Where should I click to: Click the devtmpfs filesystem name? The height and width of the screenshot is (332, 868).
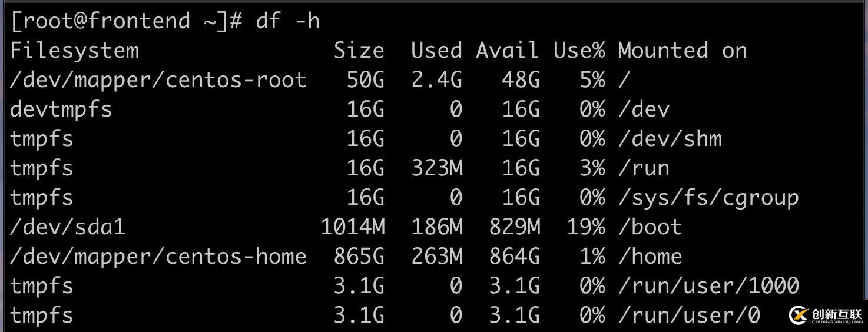pyautogui.click(x=61, y=109)
